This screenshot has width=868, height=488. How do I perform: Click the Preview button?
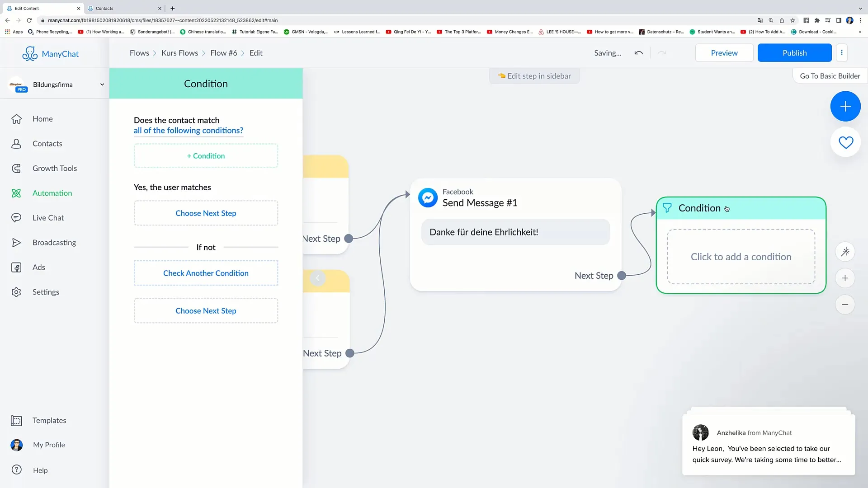724,53
